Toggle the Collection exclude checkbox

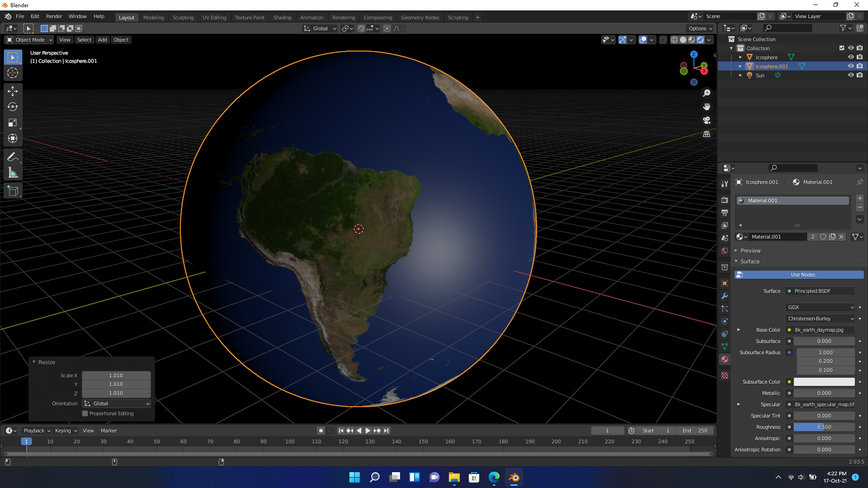point(841,48)
